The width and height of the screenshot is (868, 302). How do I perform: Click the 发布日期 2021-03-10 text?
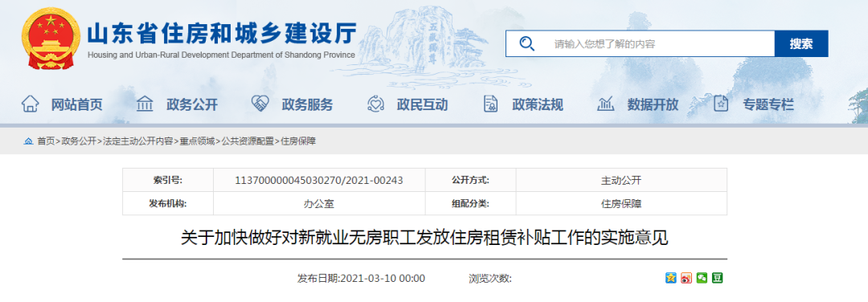[x=361, y=278]
